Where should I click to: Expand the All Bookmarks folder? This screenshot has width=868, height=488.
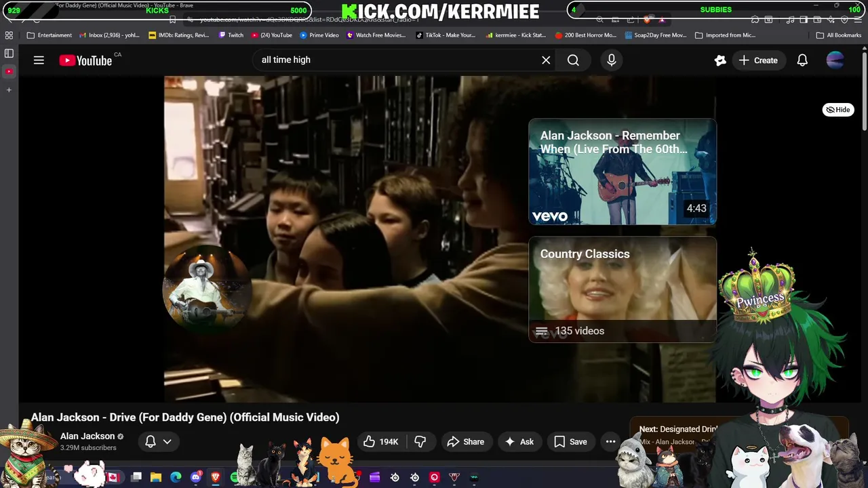[838, 35]
